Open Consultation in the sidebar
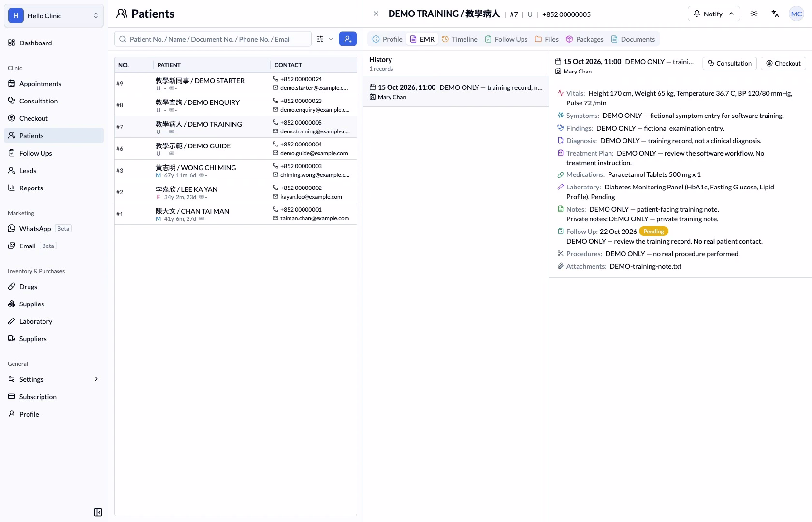Viewport: 812px width, 522px height. 54,101
